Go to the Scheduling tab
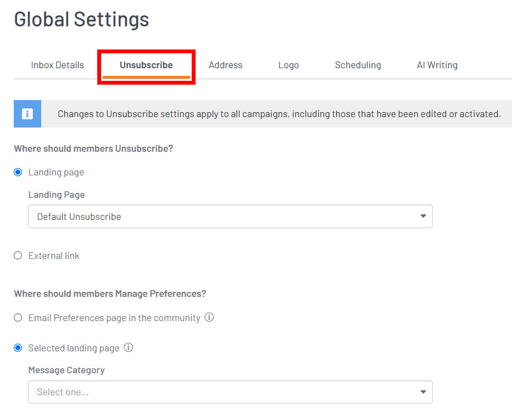 pyautogui.click(x=358, y=65)
